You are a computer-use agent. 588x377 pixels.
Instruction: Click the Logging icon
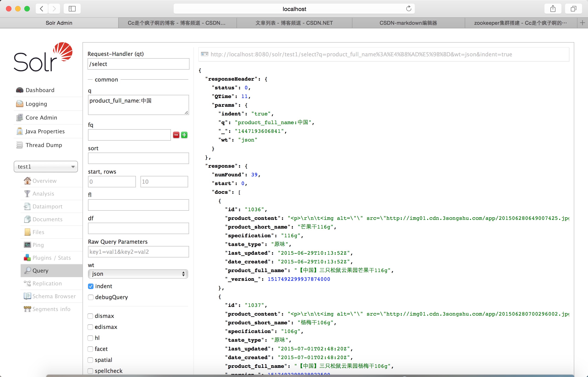[x=19, y=104]
